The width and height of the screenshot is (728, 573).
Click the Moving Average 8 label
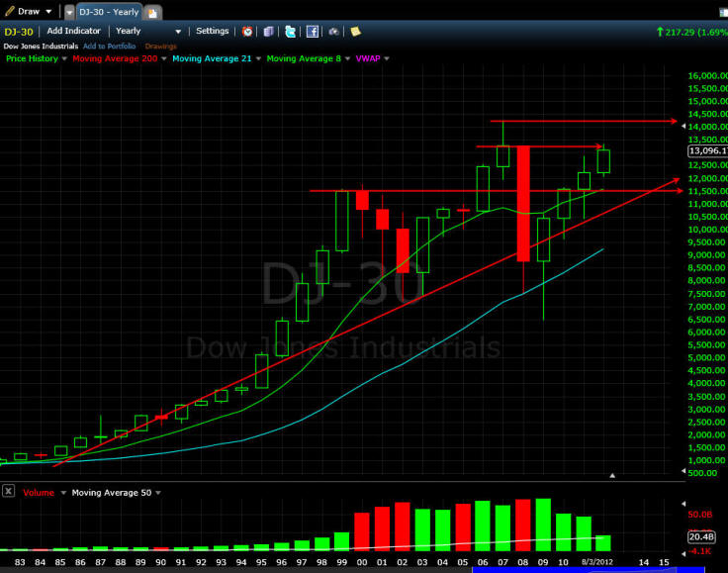click(304, 58)
